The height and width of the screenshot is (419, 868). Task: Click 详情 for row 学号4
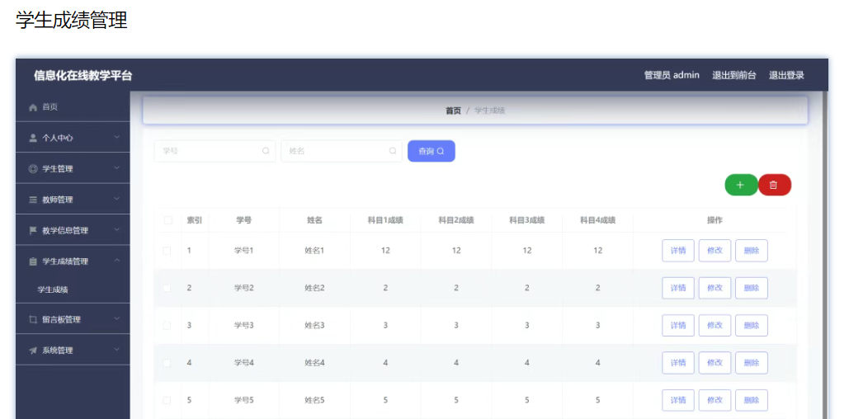tap(678, 363)
